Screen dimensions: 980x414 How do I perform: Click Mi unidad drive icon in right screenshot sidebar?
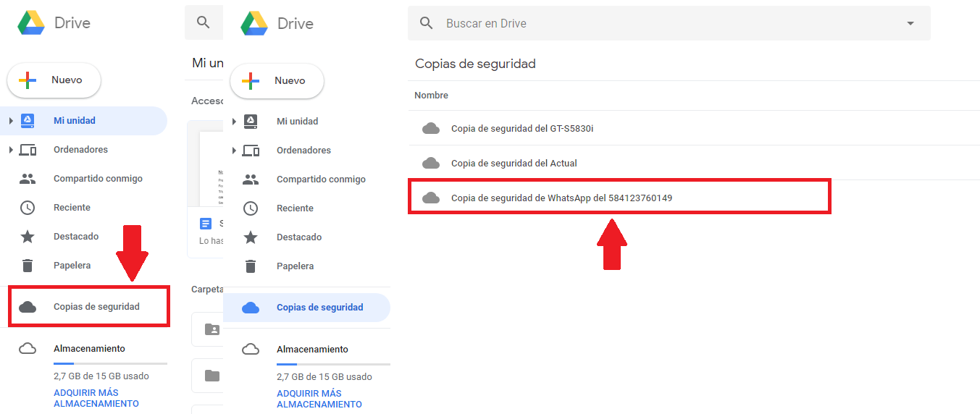point(251,121)
